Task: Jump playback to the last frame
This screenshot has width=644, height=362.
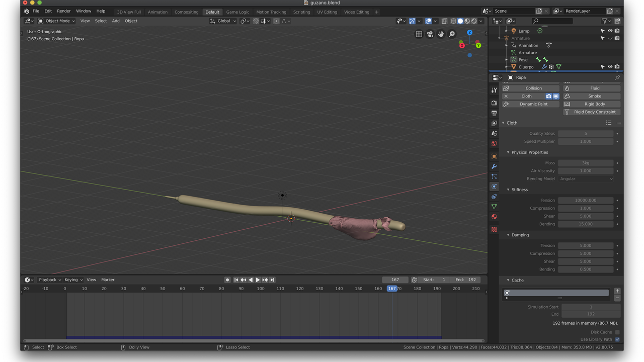Action: (272, 280)
